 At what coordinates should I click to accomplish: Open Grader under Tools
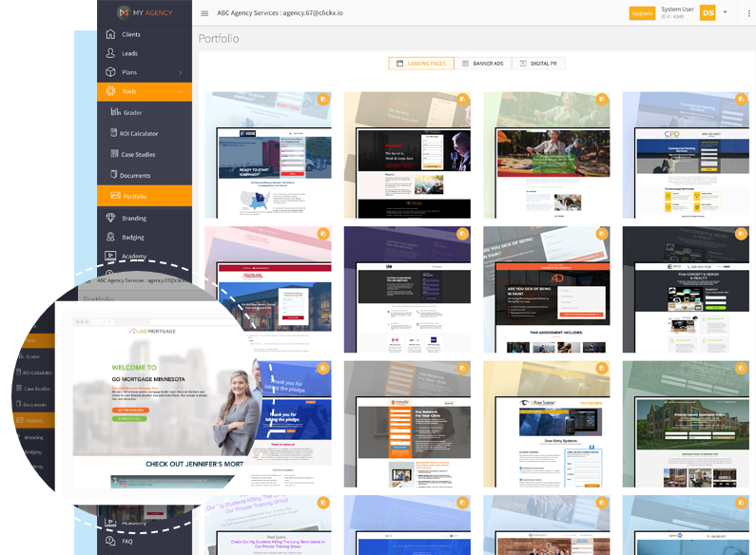[x=145, y=112]
